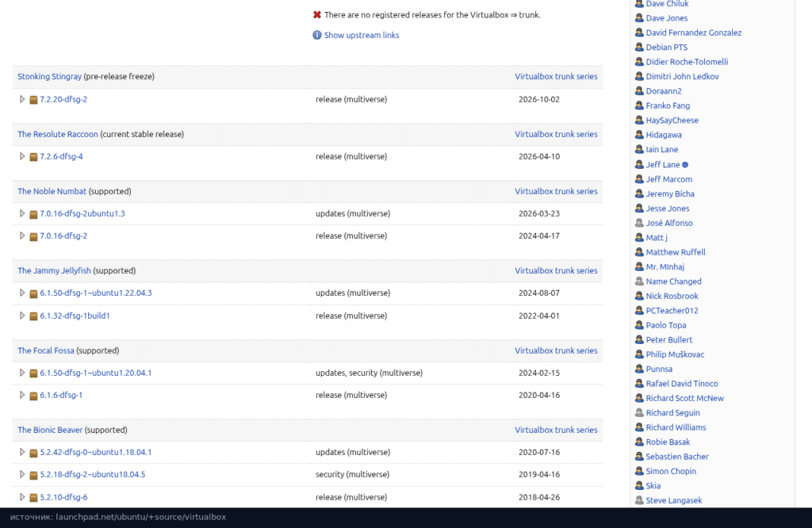Viewport: 812px width, 528px height.
Task: Click the package icon beside 5.2.10-dfsg-6
Action: click(x=33, y=498)
